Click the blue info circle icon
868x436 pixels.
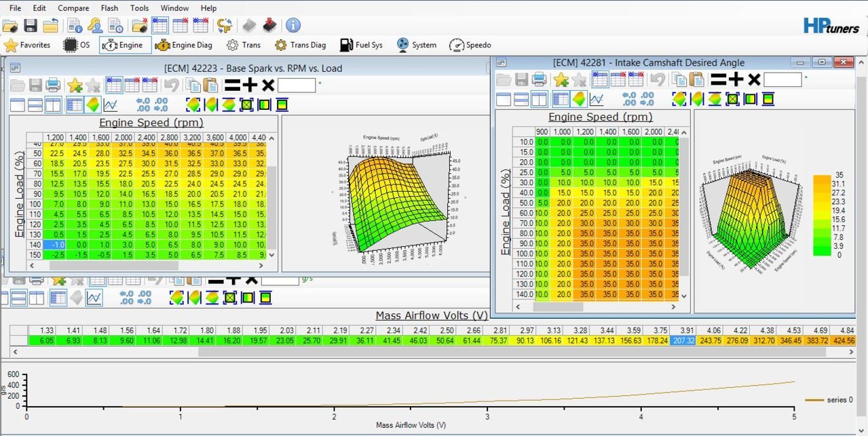pos(293,26)
